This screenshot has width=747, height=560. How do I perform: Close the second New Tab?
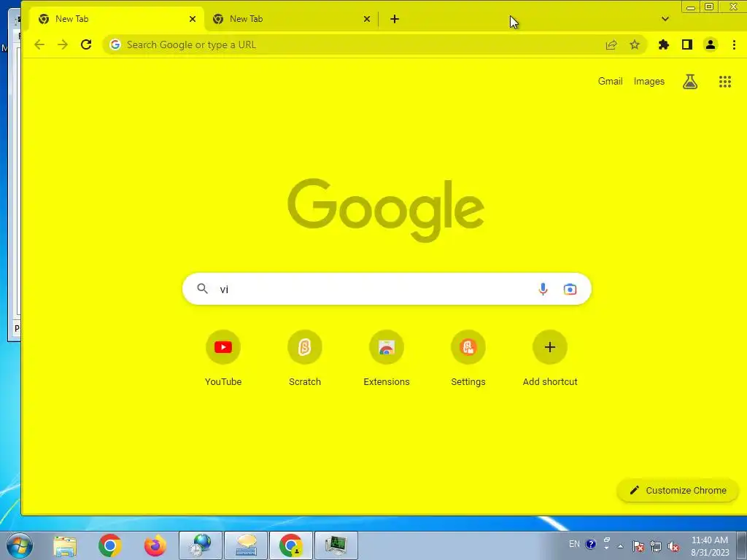click(367, 19)
